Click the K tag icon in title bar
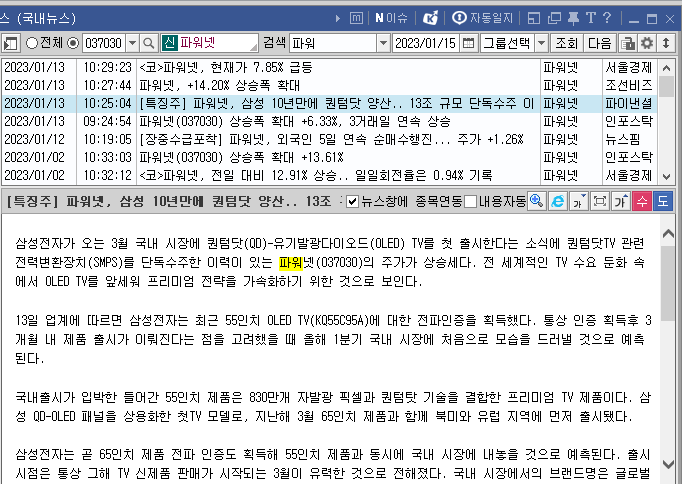The image size is (682, 484). [430, 18]
